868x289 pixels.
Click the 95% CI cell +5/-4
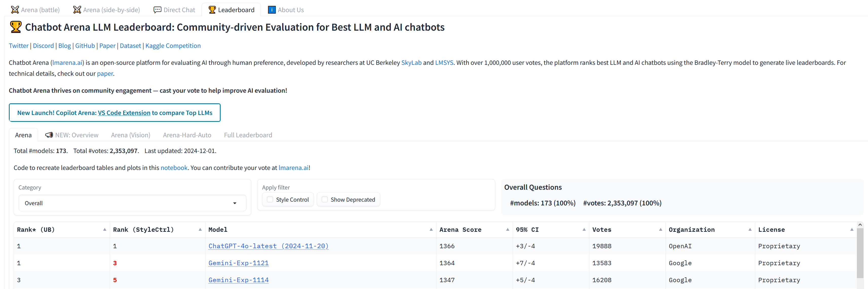tap(551, 280)
